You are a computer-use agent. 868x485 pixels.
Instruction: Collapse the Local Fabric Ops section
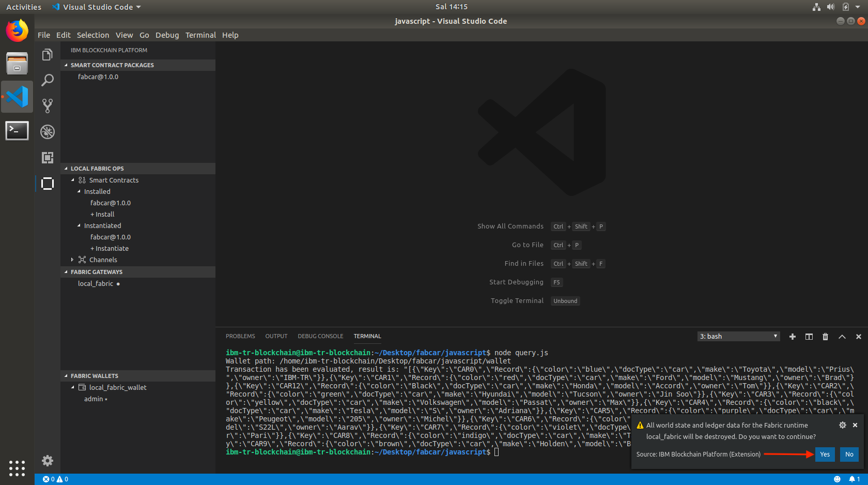click(138, 169)
